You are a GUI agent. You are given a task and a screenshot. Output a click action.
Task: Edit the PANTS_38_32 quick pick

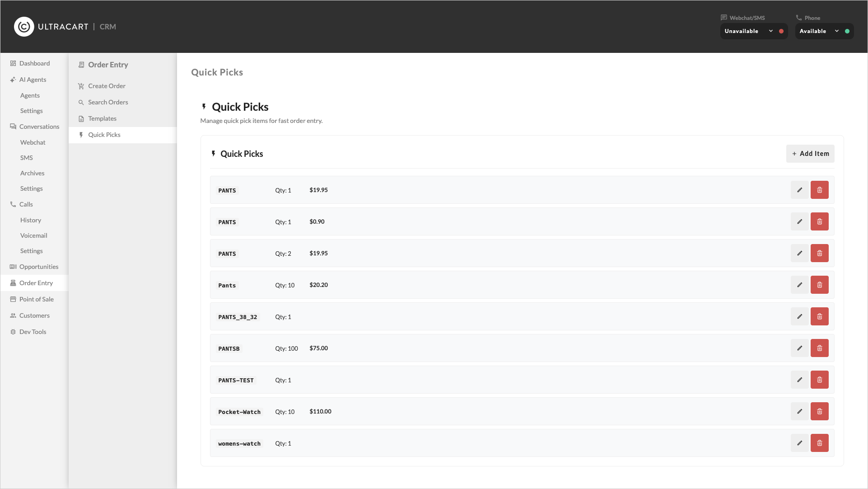click(x=799, y=316)
